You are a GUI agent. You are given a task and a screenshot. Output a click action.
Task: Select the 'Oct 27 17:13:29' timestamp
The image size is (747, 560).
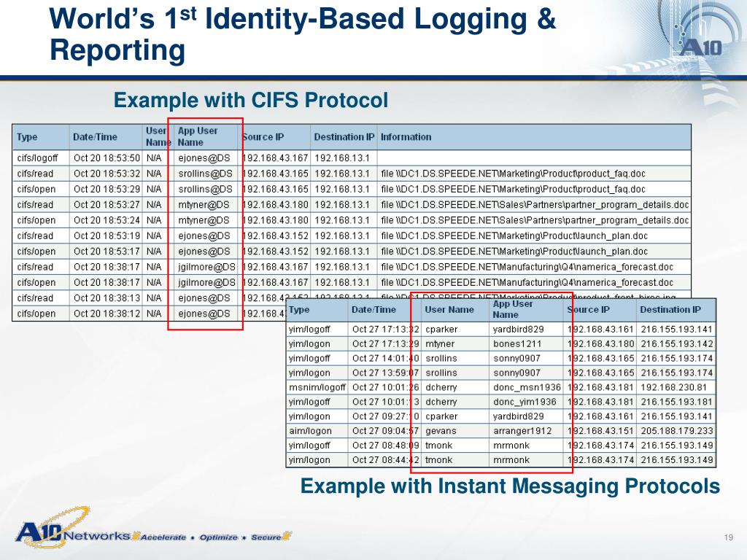(x=385, y=344)
